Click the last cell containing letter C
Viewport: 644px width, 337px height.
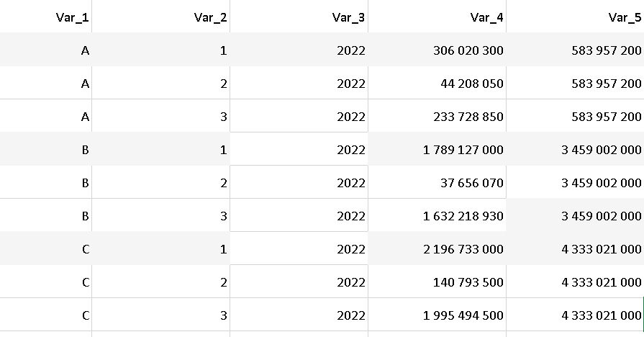click(86, 315)
